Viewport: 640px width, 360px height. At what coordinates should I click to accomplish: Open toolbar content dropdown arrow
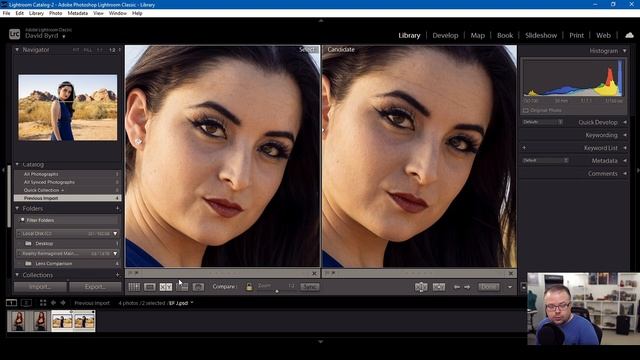pyautogui.click(x=510, y=287)
